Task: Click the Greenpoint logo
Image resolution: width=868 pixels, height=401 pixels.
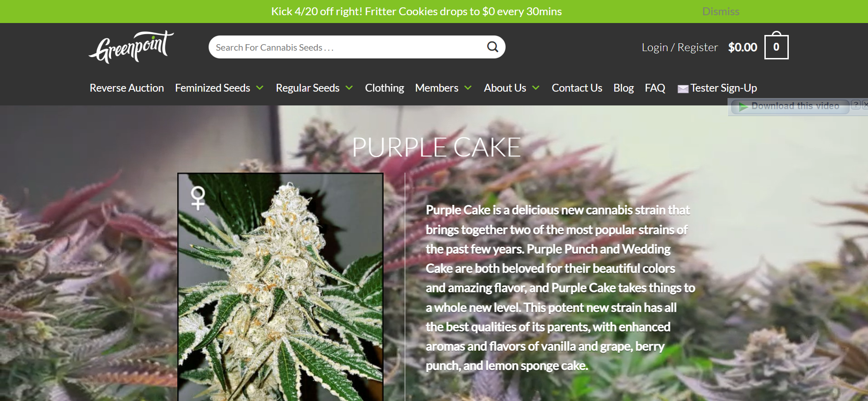Action: [131, 47]
